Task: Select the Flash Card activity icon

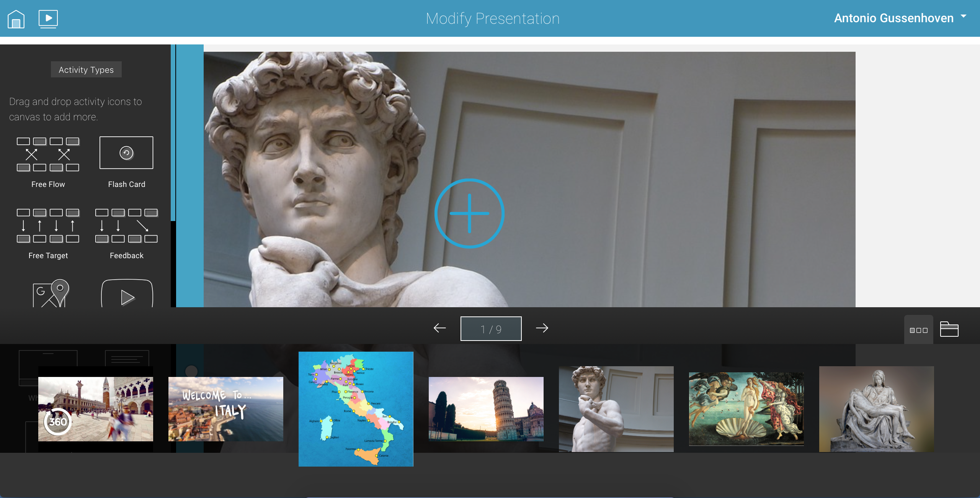Action: 126,152
